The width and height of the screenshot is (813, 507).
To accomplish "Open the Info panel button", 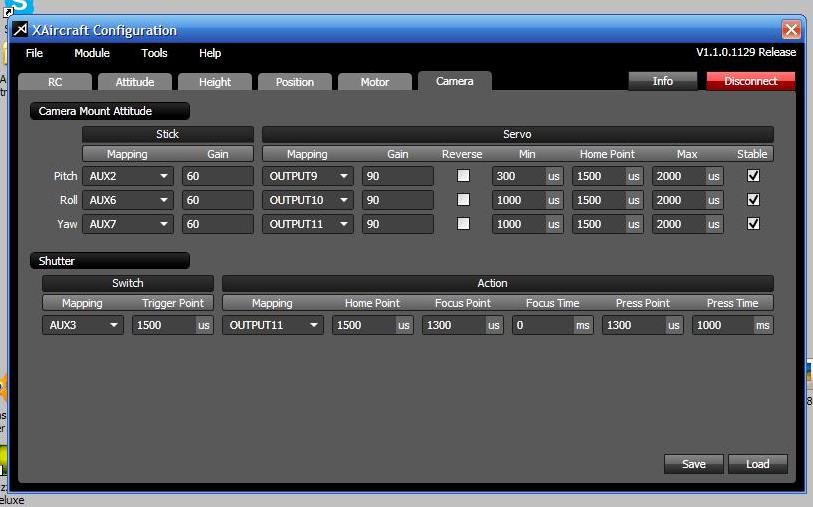I will (x=662, y=81).
